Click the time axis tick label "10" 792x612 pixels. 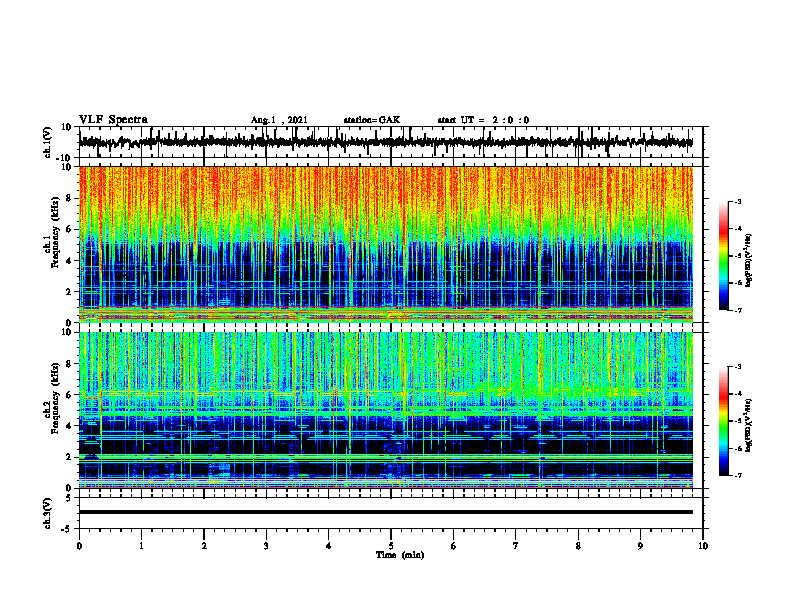click(x=703, y=546)
